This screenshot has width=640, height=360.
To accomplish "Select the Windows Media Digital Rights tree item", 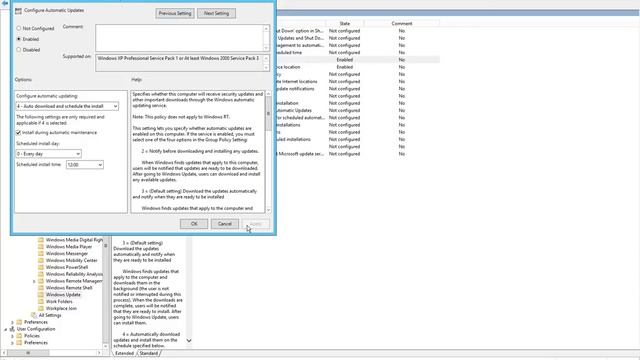I will pyautogui.click(x=74, y=240).
